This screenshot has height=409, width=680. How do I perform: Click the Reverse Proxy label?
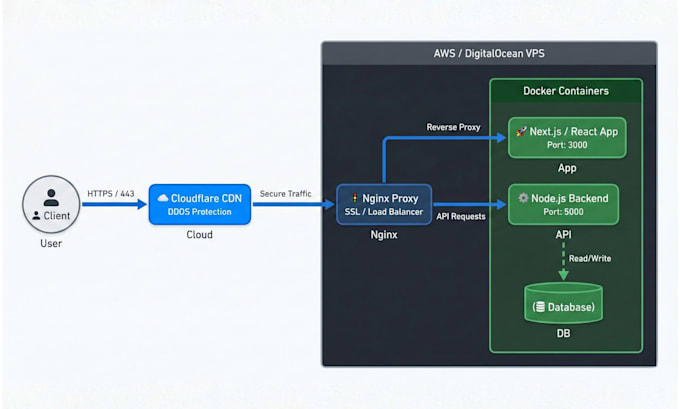(x=453, y=127)
